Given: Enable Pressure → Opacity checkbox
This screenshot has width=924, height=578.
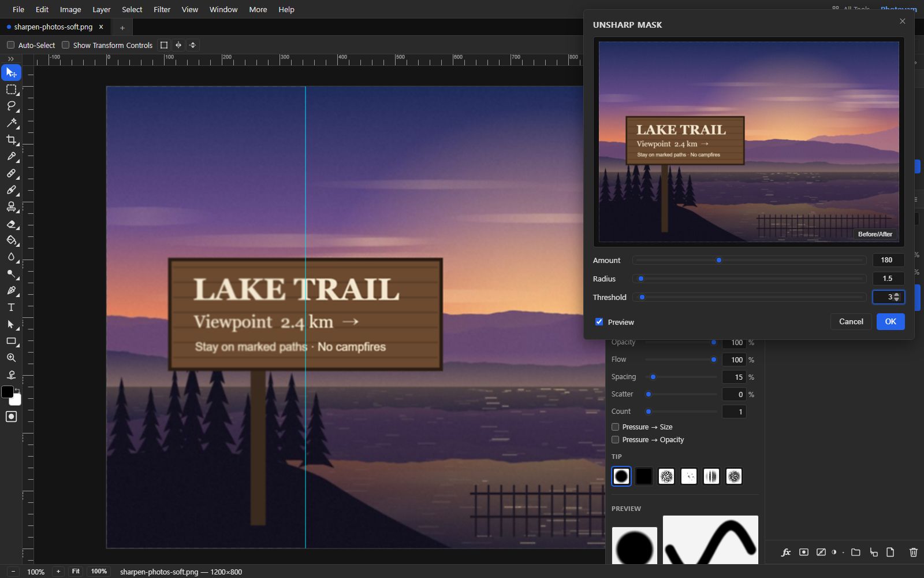Looking at the screenshot, I should [x=615, y=440].
